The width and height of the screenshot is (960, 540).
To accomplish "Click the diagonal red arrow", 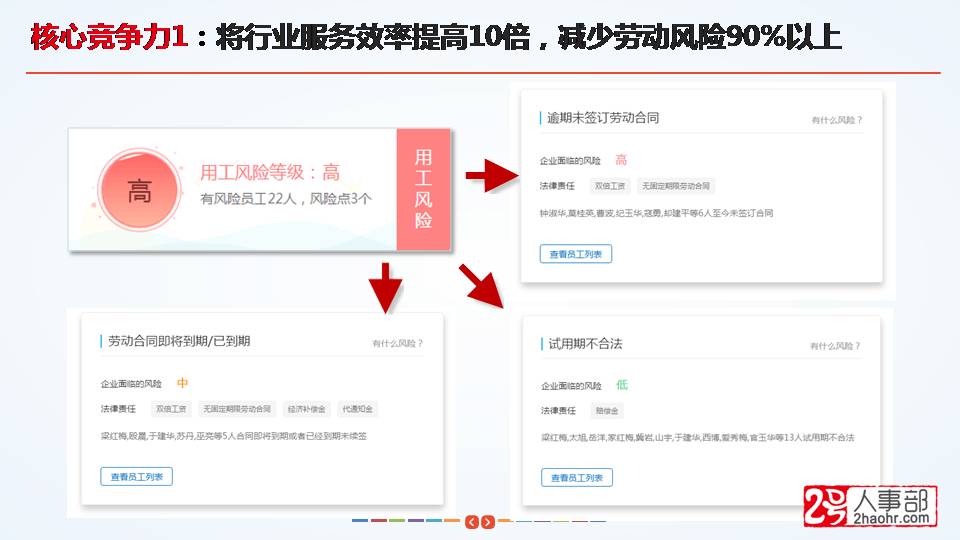I will point(483,286).
